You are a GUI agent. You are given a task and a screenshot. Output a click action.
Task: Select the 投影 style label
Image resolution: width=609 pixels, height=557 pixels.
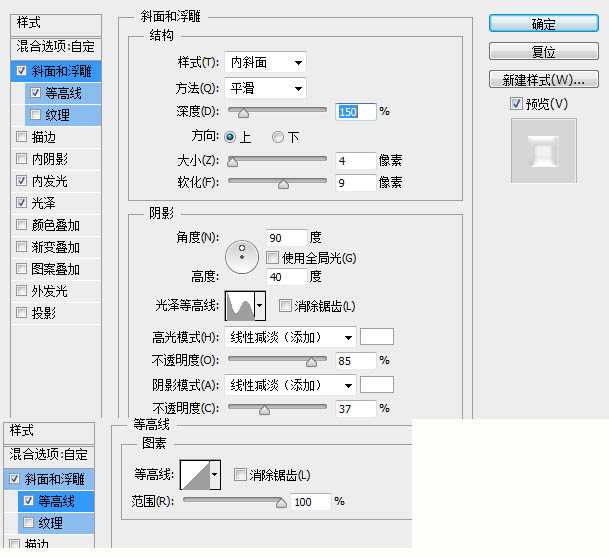[x=44, y=313]
